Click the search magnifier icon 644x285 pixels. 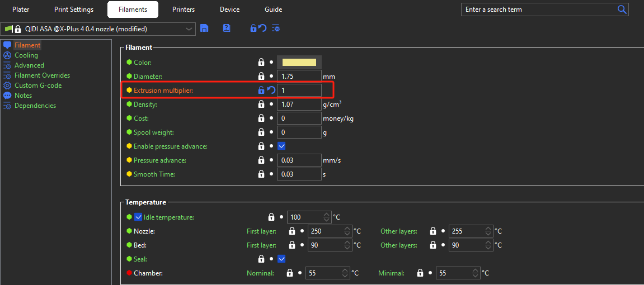click(x=622, y=9)
